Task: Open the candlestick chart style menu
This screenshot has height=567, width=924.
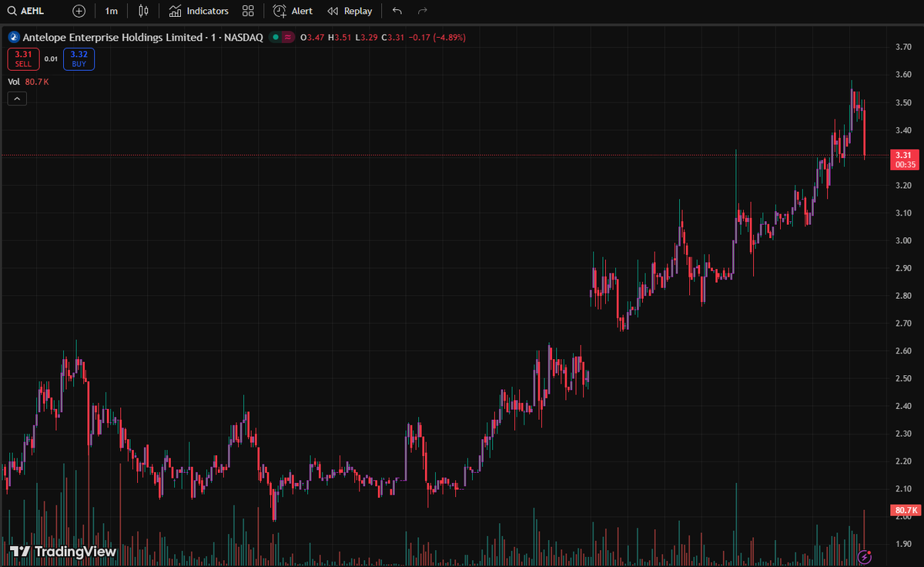Action: click(143, 11)
